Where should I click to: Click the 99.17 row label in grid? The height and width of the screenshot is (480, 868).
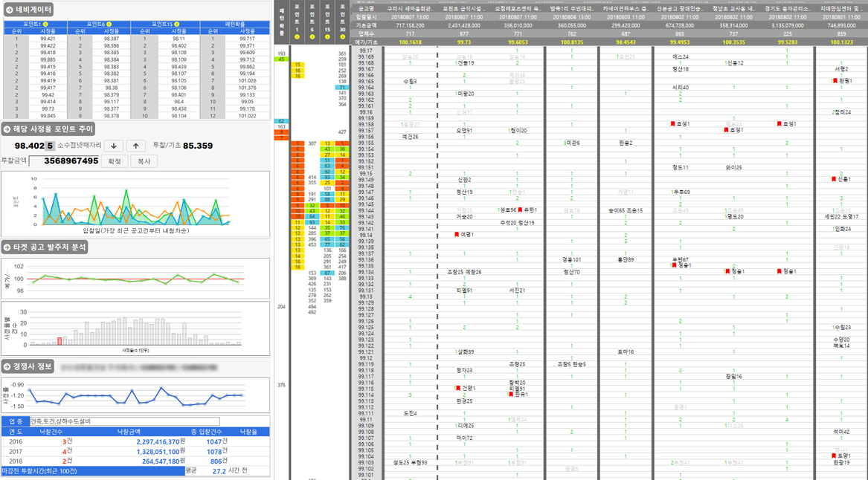pos(366,51)
